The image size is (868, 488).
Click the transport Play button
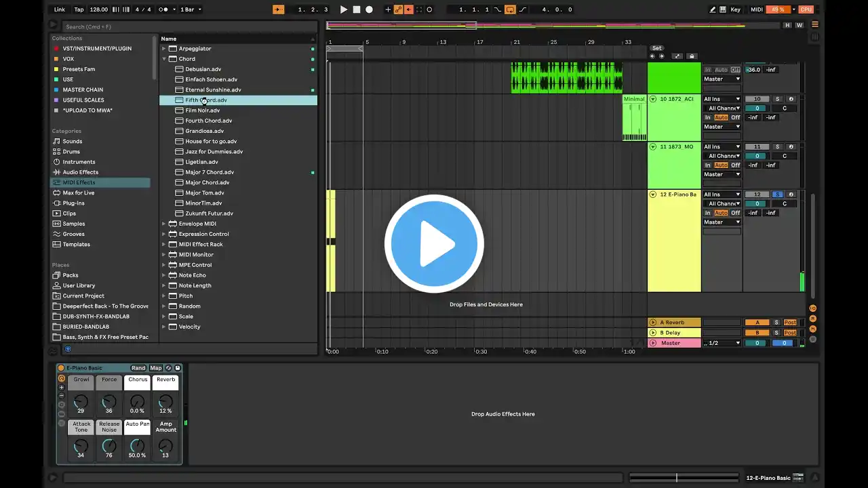tap(343, 9)
